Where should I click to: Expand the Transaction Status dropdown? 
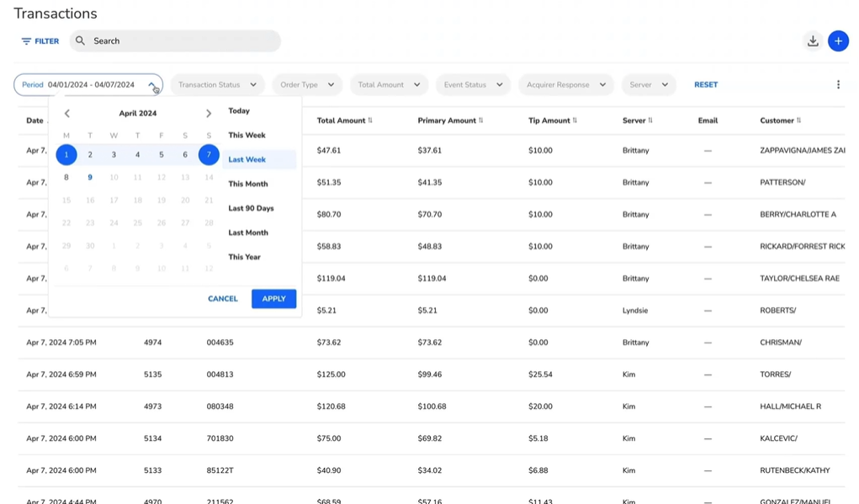coord(217,85)
